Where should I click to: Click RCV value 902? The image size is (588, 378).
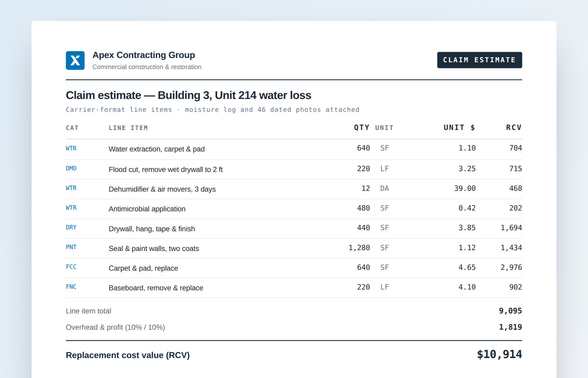click(516, 287)
